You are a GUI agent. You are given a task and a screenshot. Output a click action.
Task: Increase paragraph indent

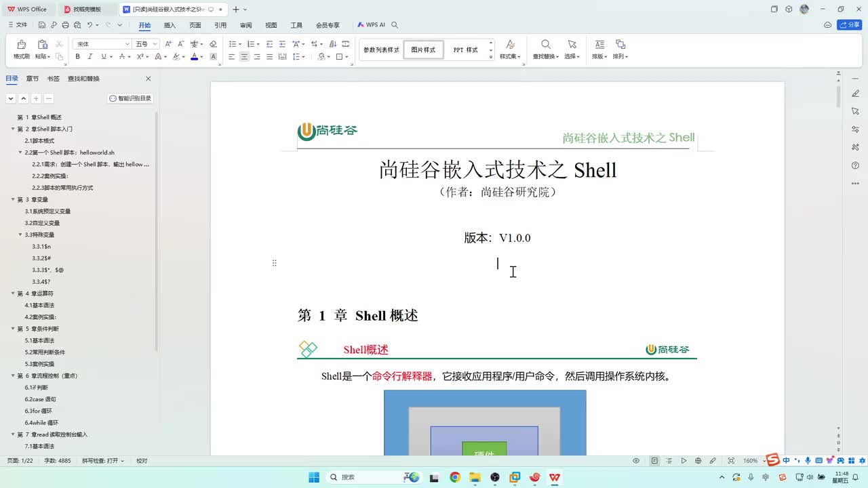pos(282,44)
